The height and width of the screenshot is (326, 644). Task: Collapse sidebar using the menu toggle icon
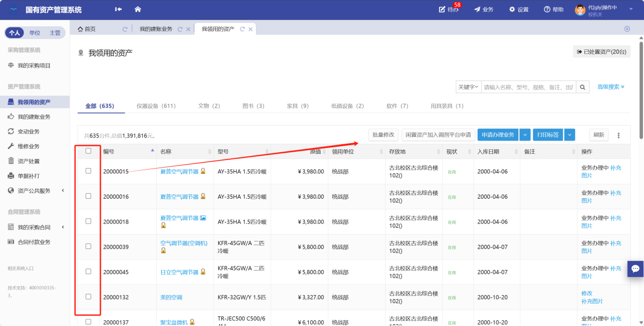coord(119,10)
